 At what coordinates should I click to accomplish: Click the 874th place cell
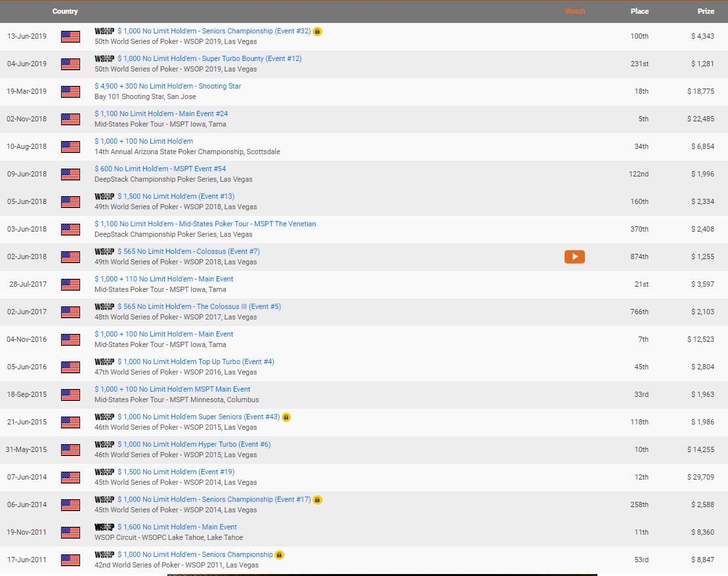(x=639, y=257)
